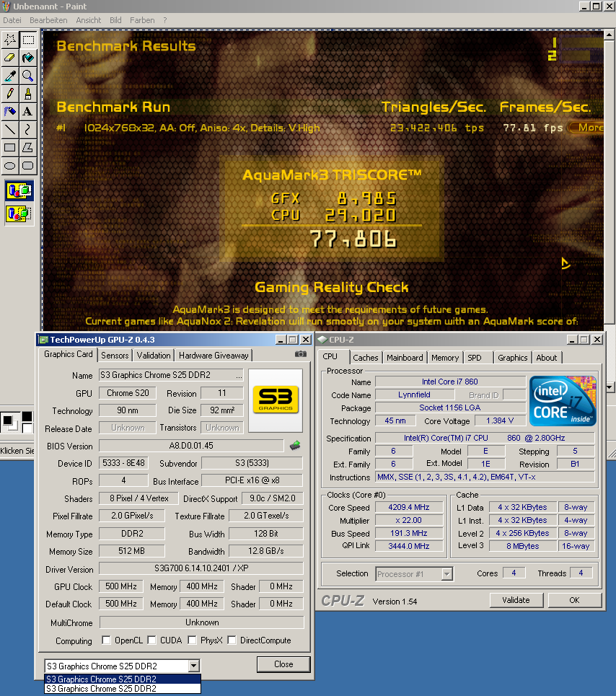
Task: Switch to the Memory tab in CPU-Z
Action: click(445, 358)
